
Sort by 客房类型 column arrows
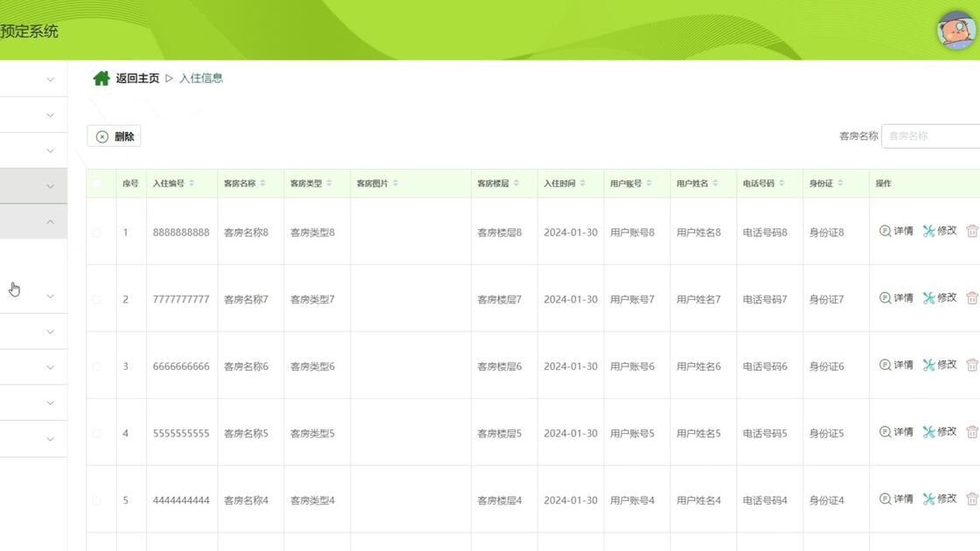point(330,184)
